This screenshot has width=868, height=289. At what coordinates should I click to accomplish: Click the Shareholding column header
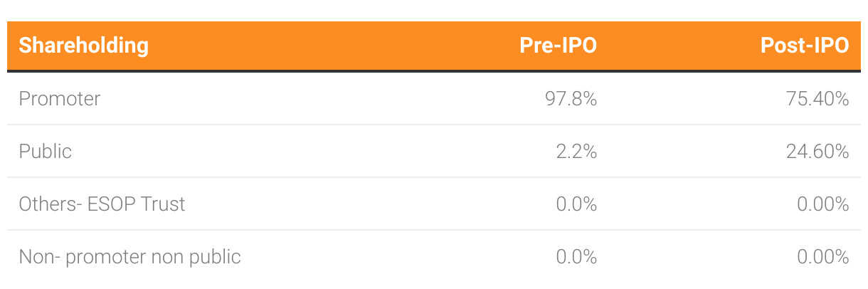tap(83, 46)
